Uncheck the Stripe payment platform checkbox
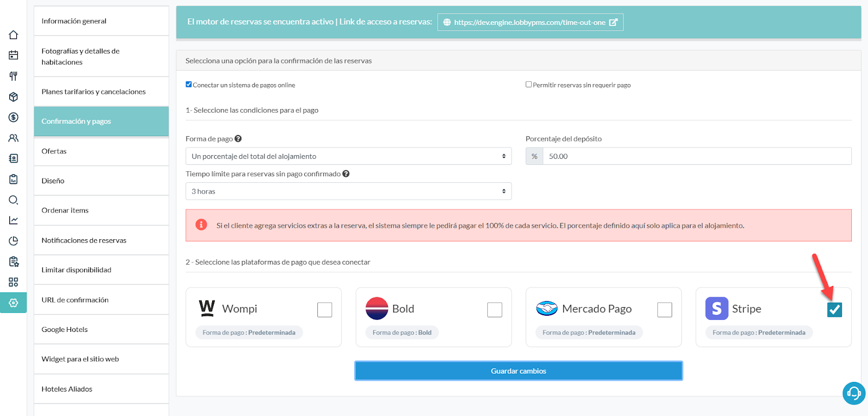 (834, 310)
